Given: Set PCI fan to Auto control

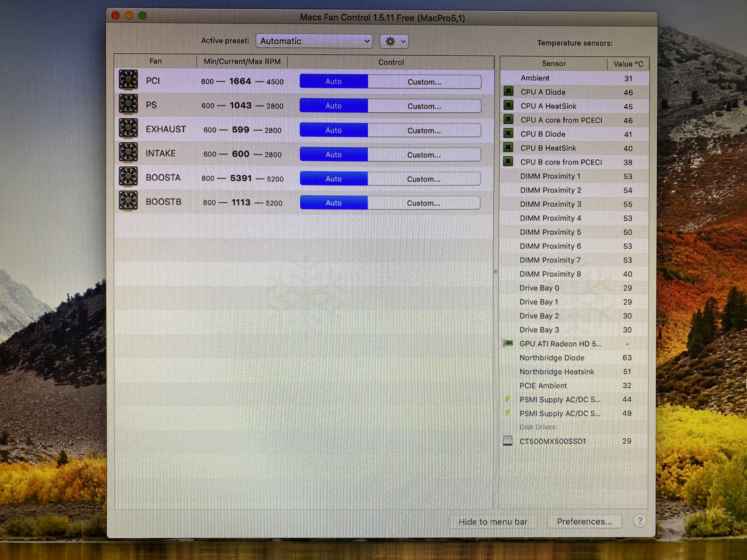Looking at the screenshot, I should 334,81.
